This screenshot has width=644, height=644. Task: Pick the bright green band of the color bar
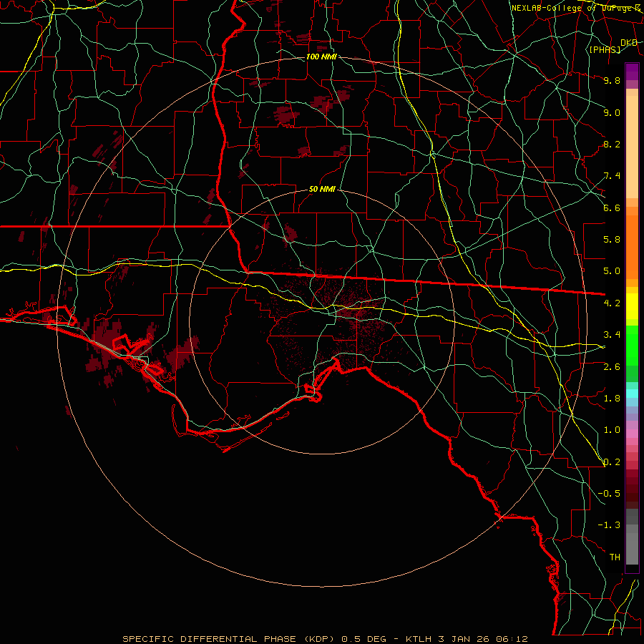pyautogui.click(x=632, y=346)
